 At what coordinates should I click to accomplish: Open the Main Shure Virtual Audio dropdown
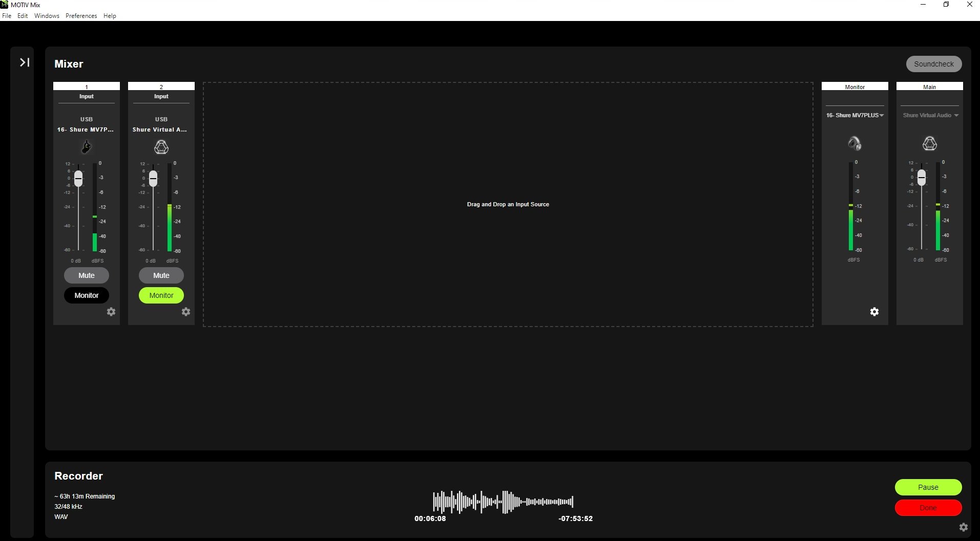(x=930, y=115)
